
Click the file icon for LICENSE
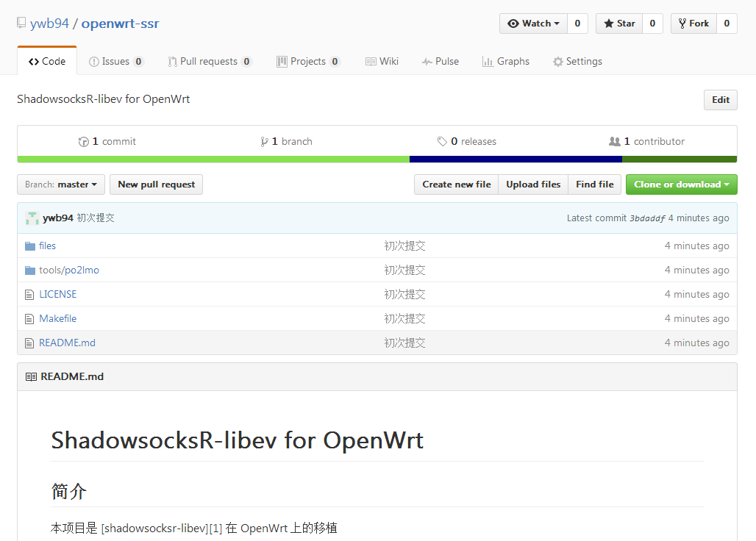pos(29,294)
